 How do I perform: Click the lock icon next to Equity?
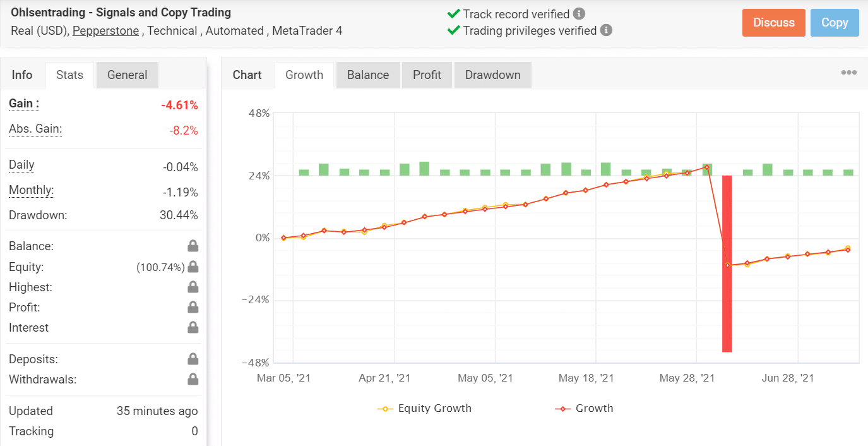point(193,267)
